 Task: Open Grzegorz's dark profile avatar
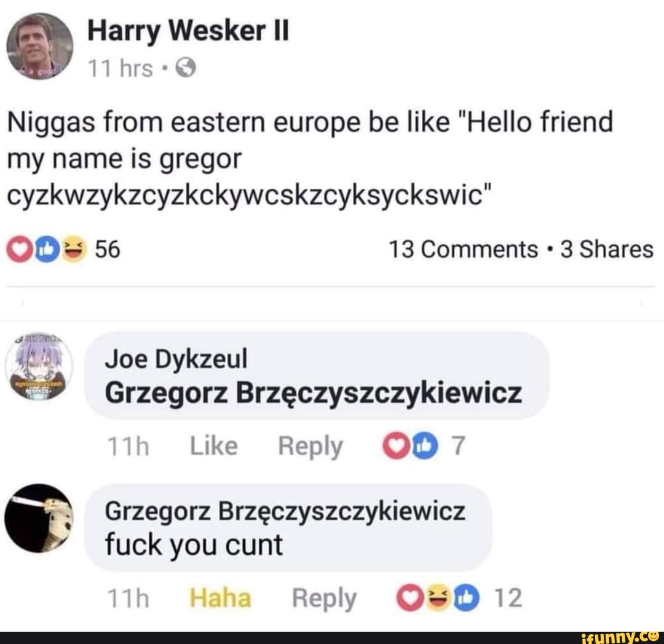[39, 519]
